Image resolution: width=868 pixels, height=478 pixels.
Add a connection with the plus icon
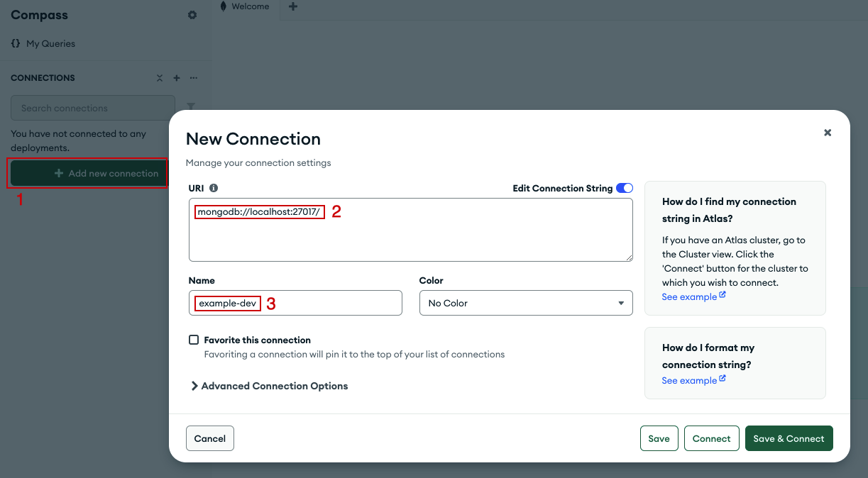176,78
